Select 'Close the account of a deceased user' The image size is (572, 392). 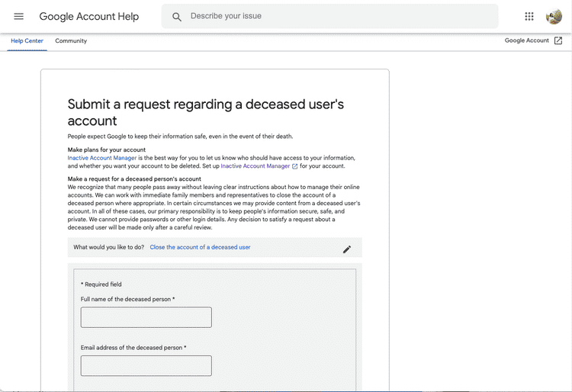(x=200, y=247)
